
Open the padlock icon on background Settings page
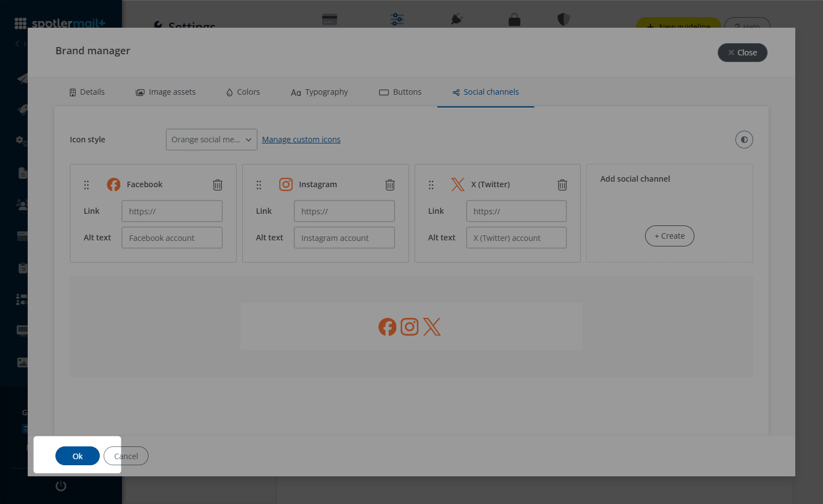tap(514, 20)
